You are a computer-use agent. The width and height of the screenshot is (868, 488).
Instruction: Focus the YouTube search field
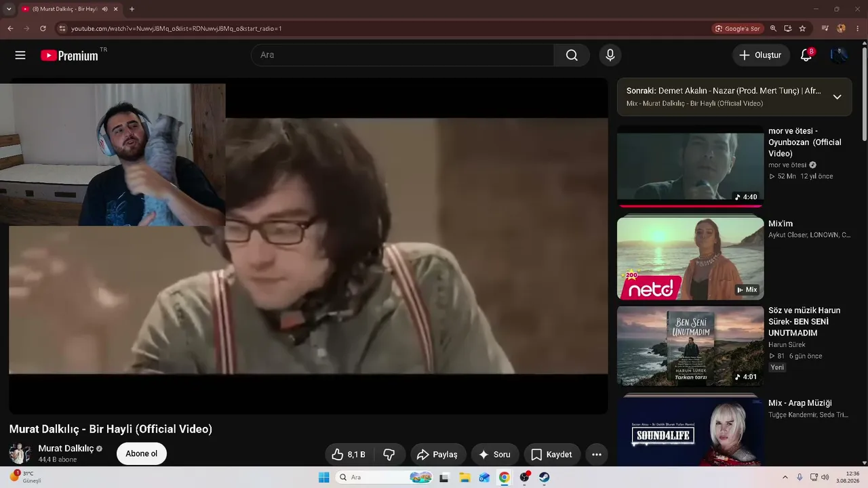click(x=402, y=56)
